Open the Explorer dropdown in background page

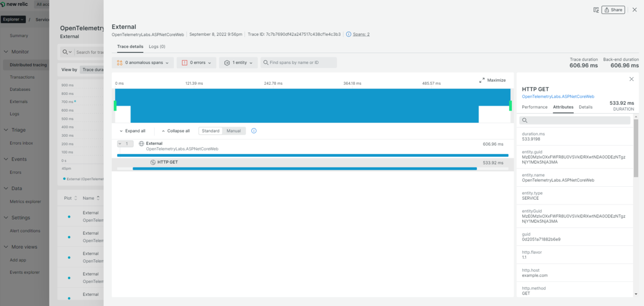click(x=13, y=19)
